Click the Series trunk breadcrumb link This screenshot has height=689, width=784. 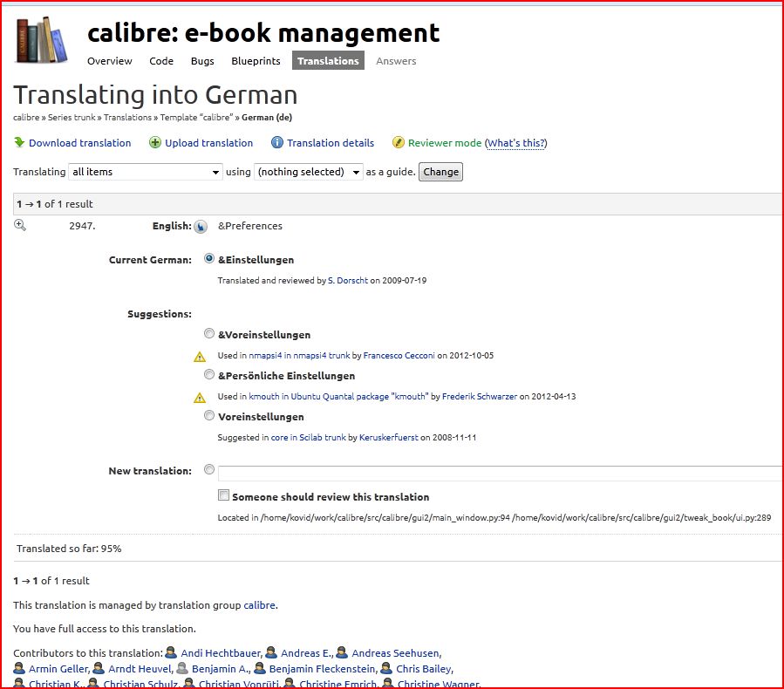tap(72, 118)
